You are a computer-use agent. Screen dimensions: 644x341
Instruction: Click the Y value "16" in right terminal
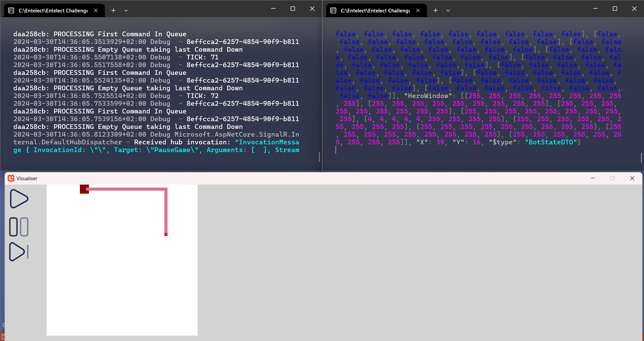[476, 142]
